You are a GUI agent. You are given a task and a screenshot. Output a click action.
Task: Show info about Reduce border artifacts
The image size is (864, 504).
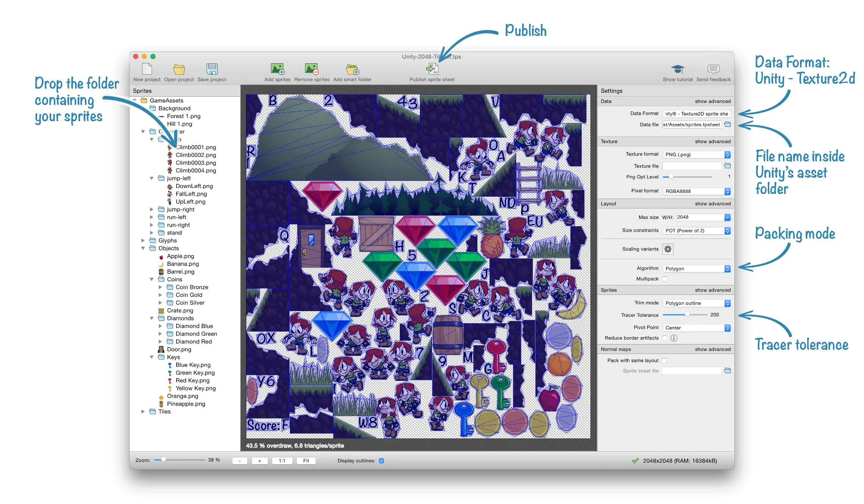tap(674, 338)
